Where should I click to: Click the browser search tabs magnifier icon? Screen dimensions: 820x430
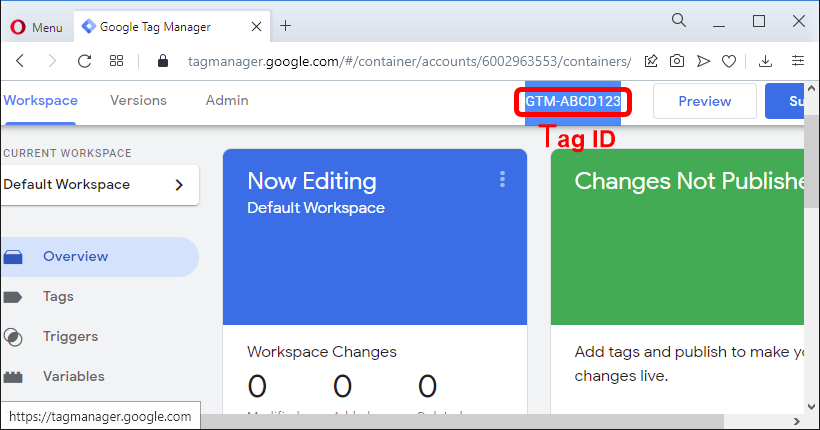[x=679, y=20]
